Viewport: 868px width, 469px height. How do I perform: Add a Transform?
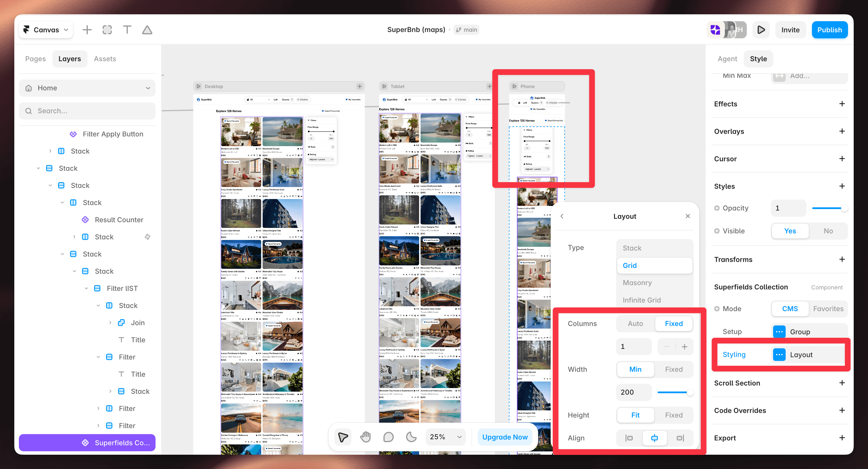click(x=842, y=259)
